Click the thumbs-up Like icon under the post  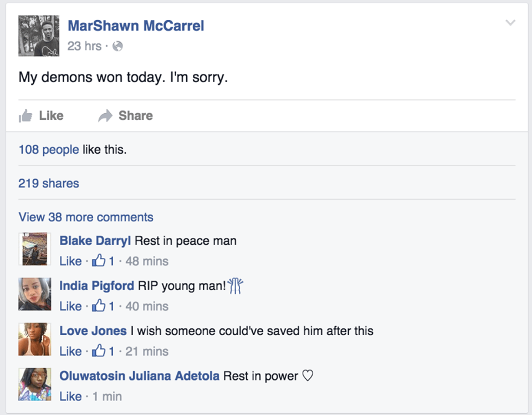point(25,116)
